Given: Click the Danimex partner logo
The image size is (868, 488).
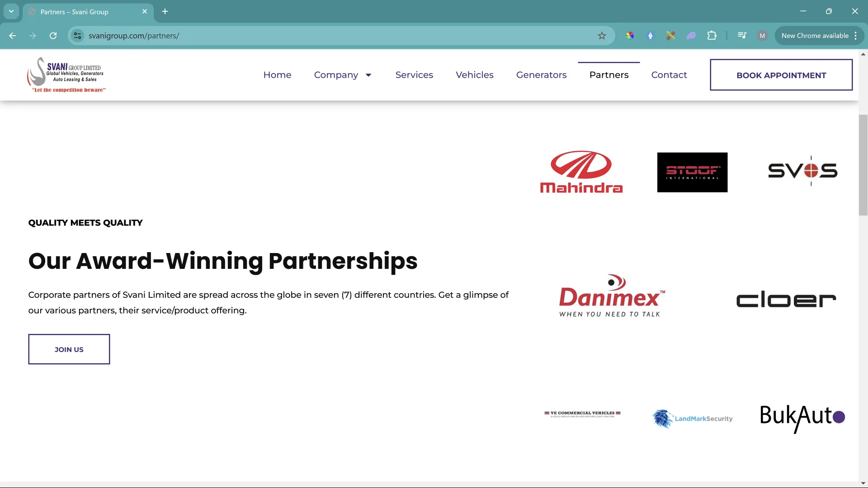Looking at the screenshot, I should pos(612,296).
